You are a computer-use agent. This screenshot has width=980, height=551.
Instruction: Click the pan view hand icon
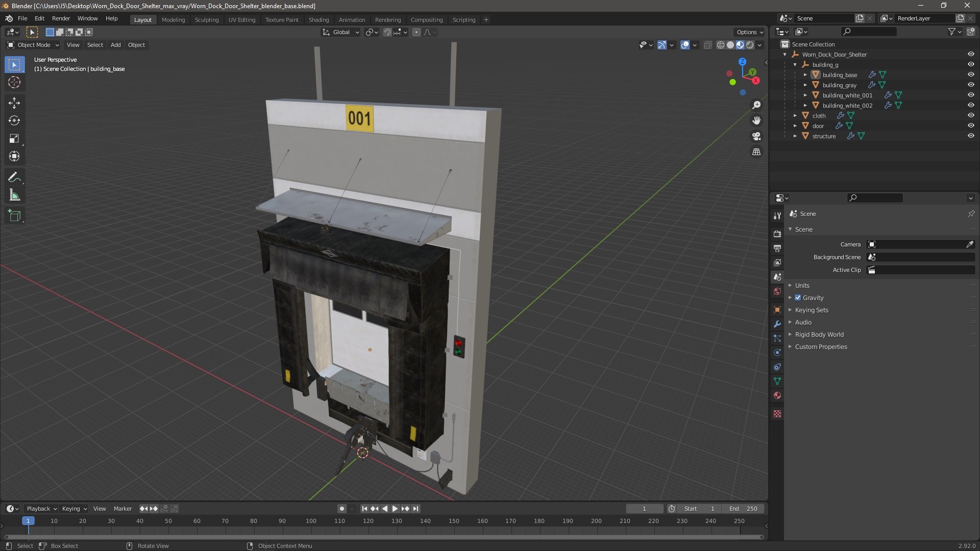coord(756,120)
